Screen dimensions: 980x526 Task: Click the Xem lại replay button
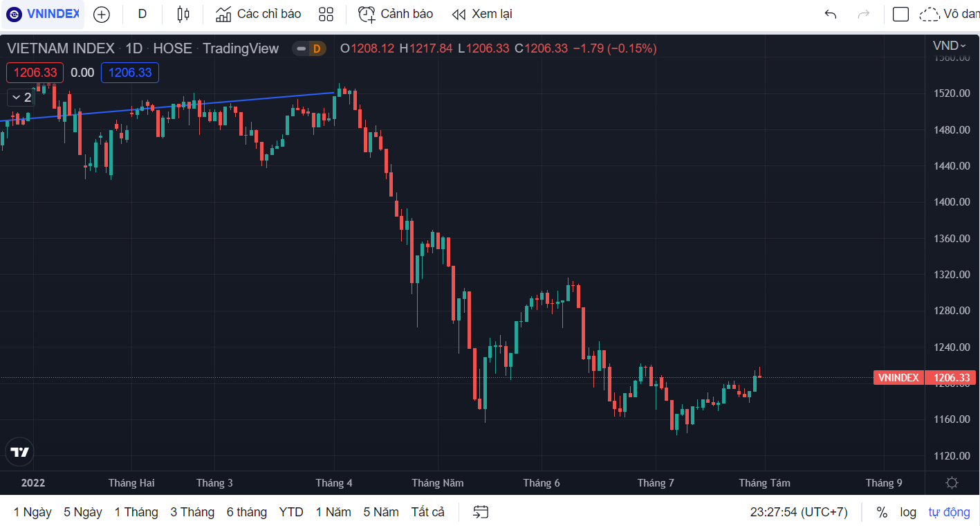(x=481, y=14)
